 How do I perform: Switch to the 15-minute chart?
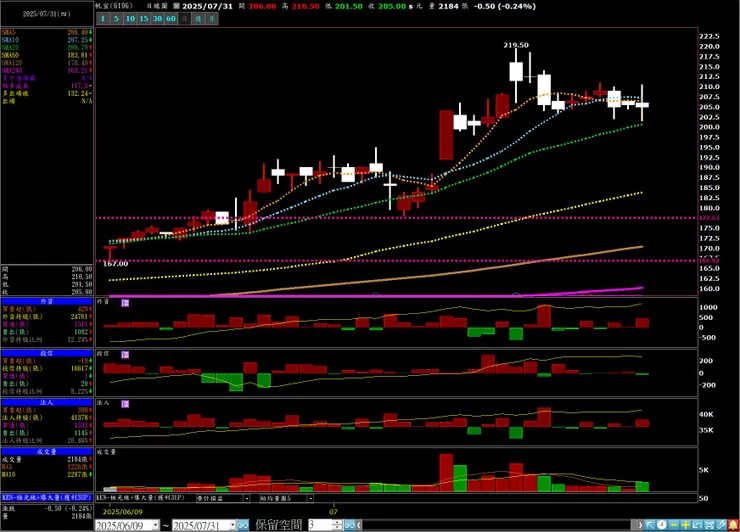click(x=144, y=19)
